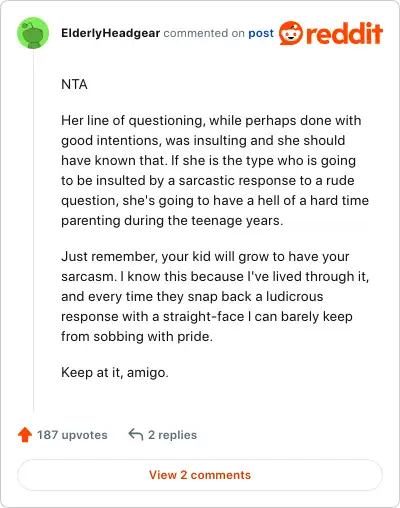The image size is (400, 508).
Task: Click the reply arrow icon
Action: pyautogui.click(x=136, y=434)
